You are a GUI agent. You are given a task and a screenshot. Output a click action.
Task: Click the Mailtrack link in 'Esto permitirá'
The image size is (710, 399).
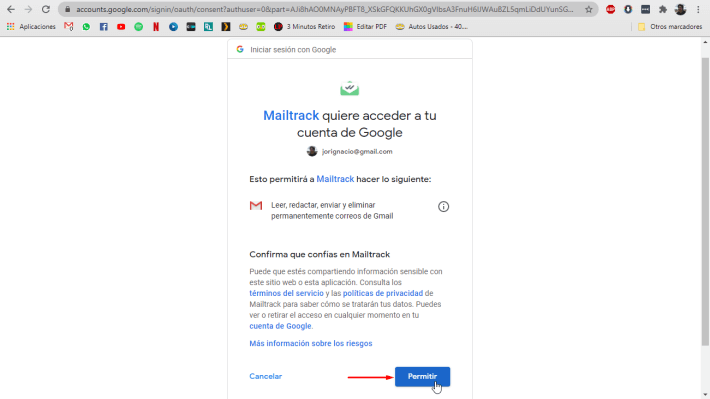(335, 179)
